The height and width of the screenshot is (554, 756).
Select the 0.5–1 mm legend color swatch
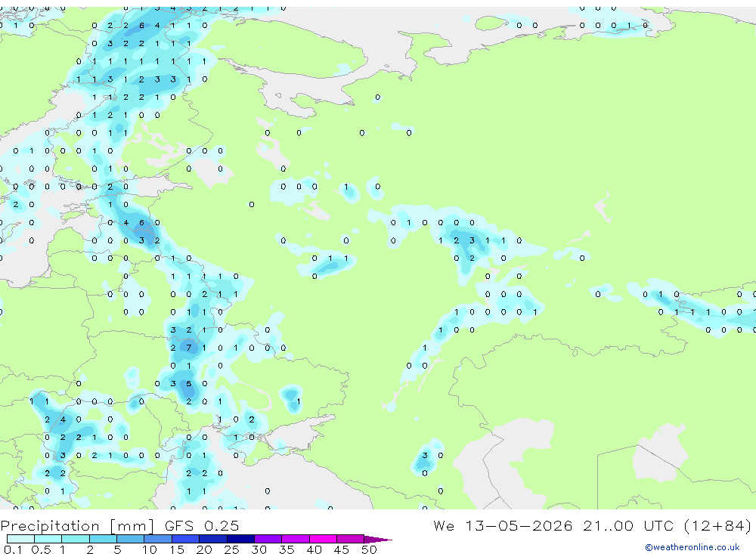[48, 539]
